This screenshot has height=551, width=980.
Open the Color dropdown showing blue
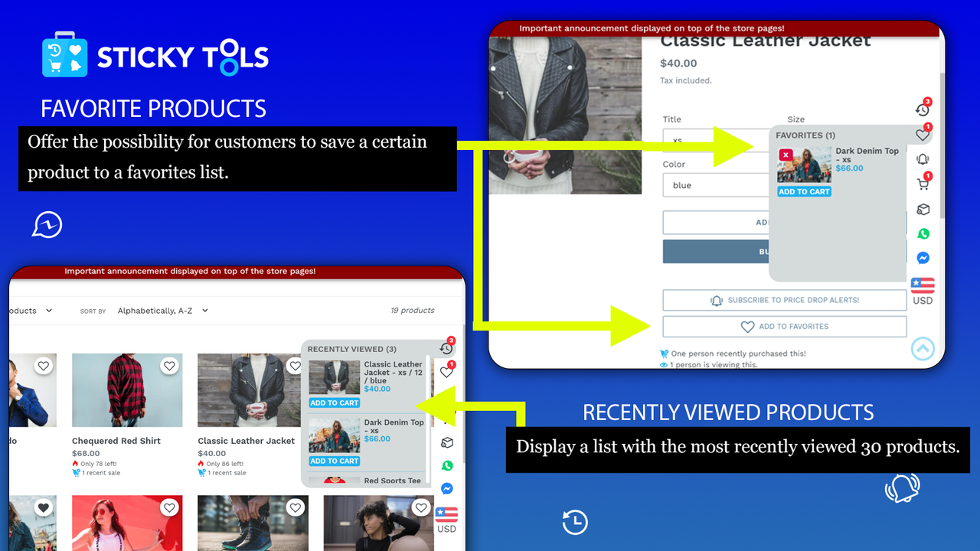coord(716,185)
